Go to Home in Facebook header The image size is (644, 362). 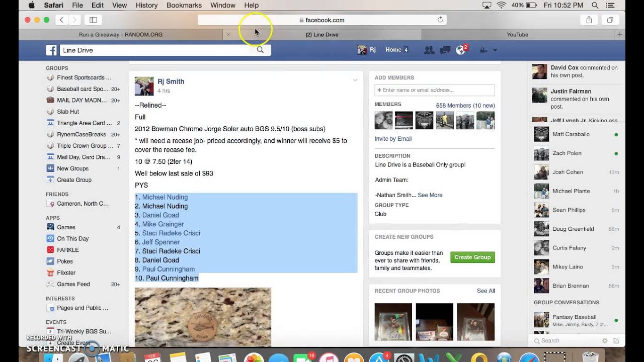tap(393, 50)
